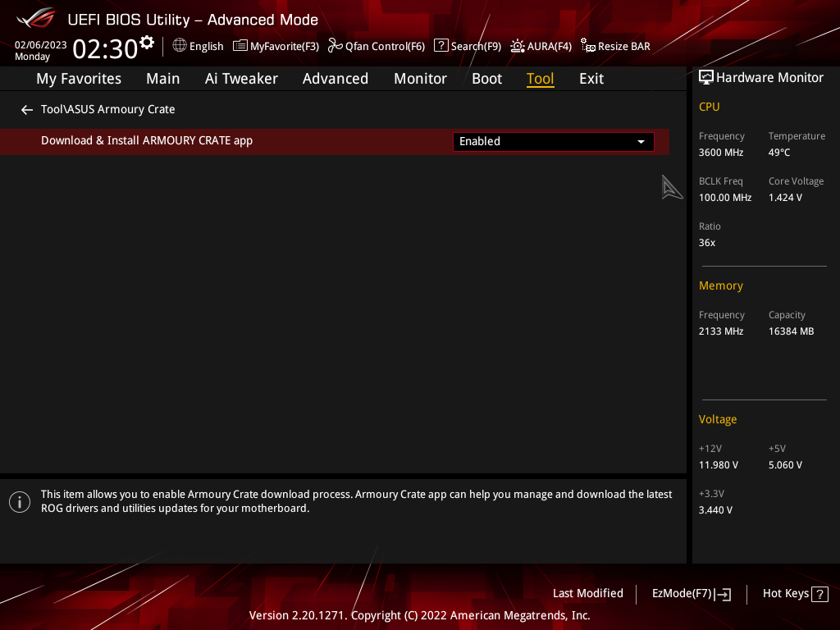Open the Monitor tab
The height and width of the screenshot is (630, 840).
coord(420,79)
